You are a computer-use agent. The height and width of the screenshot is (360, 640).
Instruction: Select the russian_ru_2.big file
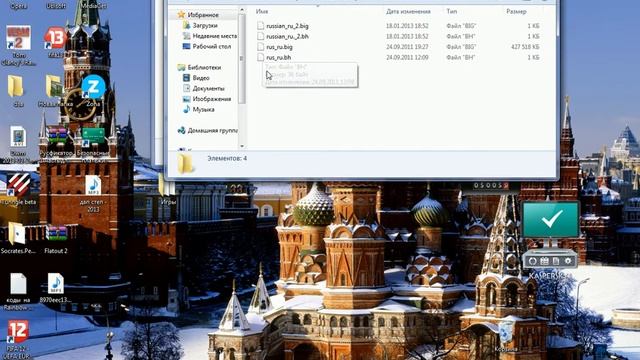point(287,26)
